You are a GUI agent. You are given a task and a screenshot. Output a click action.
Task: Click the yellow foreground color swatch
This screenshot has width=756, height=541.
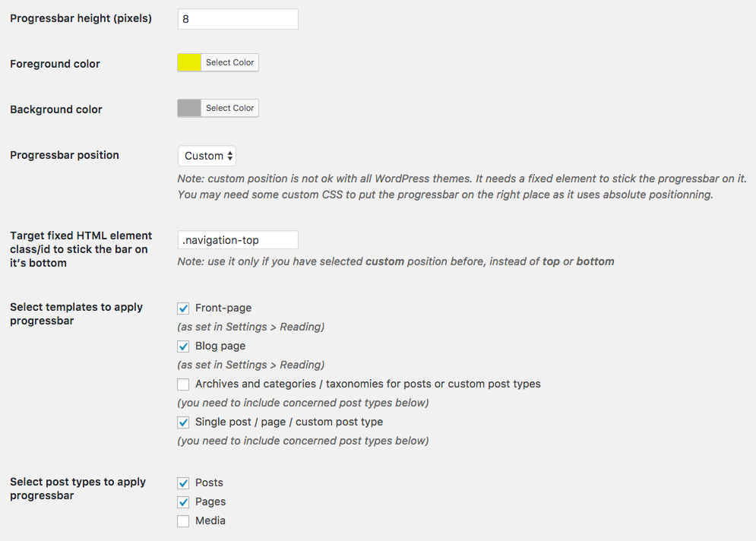pyautogui.click(x=189, y=63)
